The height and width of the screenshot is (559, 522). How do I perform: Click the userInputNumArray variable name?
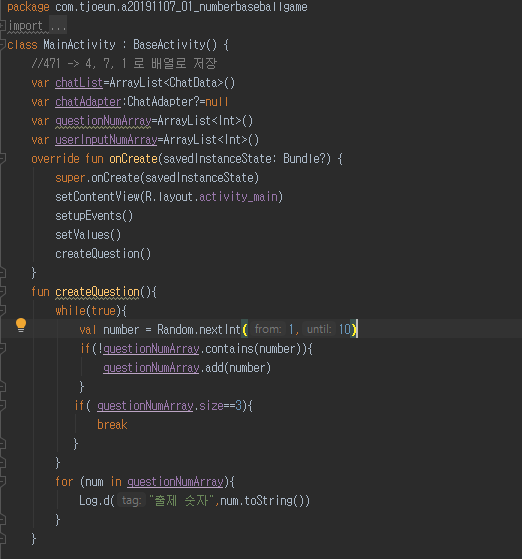coord(106,140)
